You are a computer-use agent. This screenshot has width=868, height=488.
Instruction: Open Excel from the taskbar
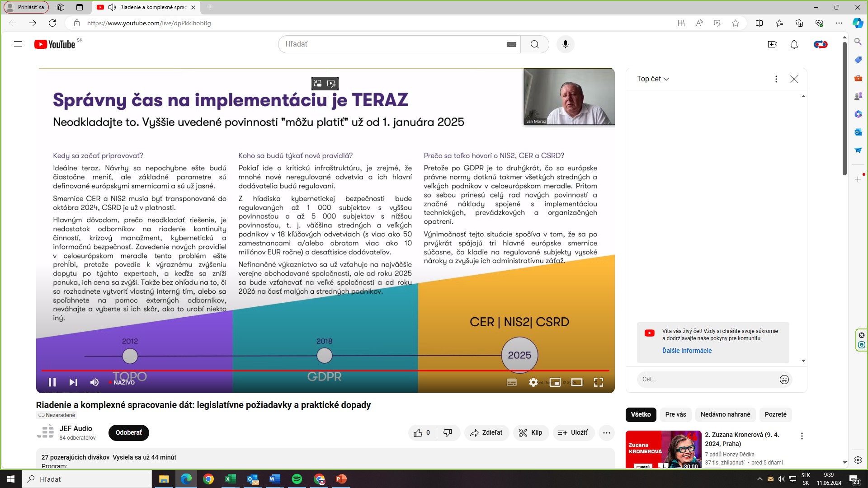click(231, 479)
